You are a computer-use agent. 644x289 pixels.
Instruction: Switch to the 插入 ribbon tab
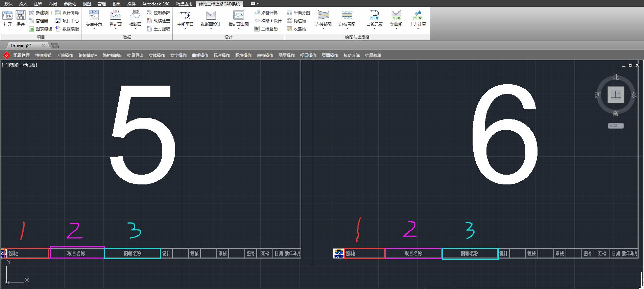23,4
